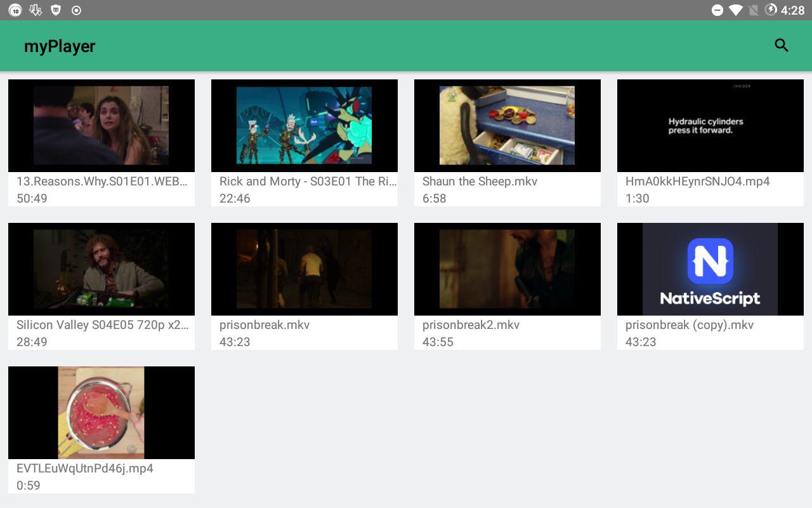This screenshot has height=508, width=812.
Task: Click the 0:59 duration label
Action: click(x=29, y=485)
